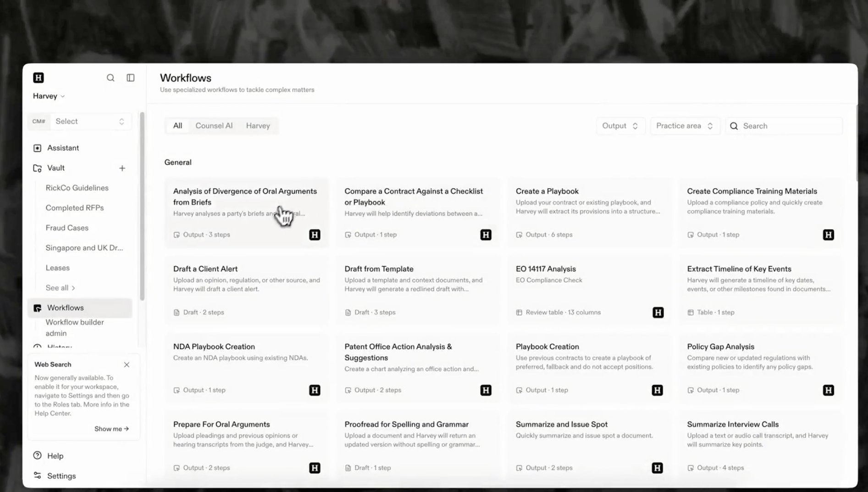The image size is (868, 492).
Task: Click the Harvey logo icon in sidebar
Action: coord(39,78)
